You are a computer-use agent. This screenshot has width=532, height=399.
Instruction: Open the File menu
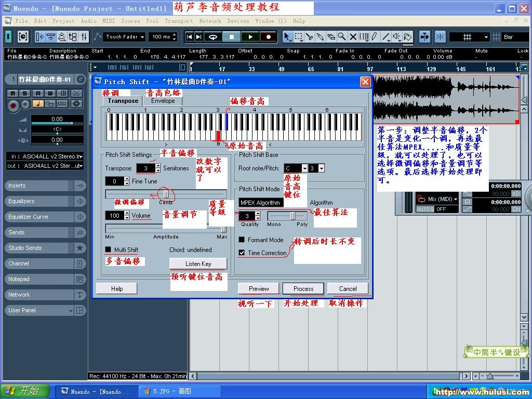coord(21,21)
